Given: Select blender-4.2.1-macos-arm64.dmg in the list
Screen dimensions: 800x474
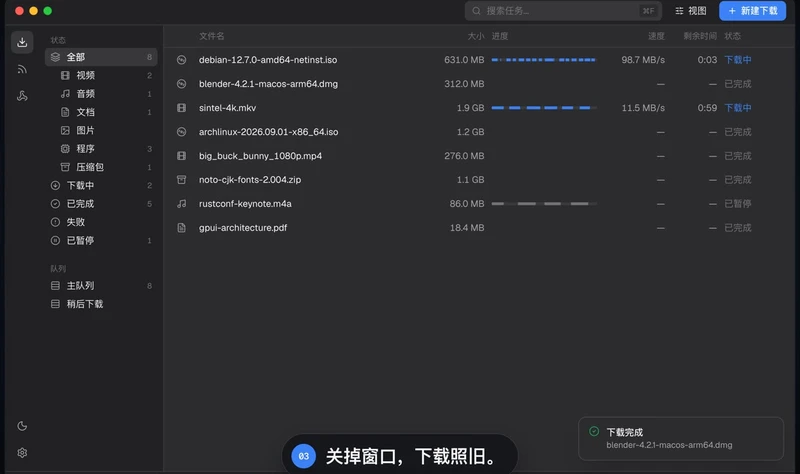Looking at the screenshot, I should 479,84.
